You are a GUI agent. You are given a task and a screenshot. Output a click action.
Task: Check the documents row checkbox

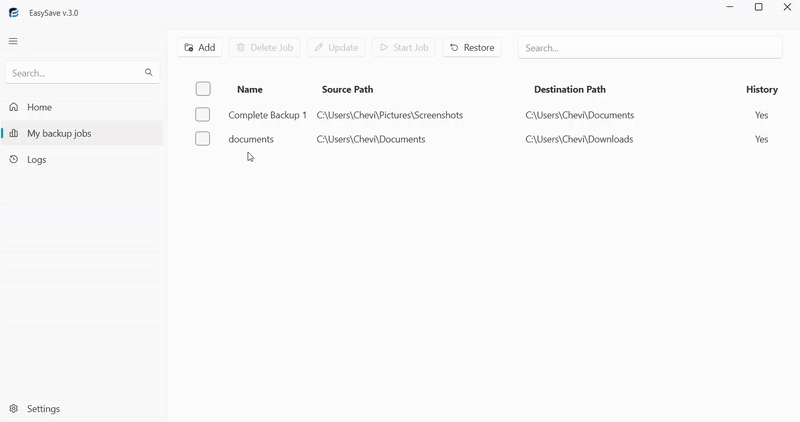click(203, 138)
